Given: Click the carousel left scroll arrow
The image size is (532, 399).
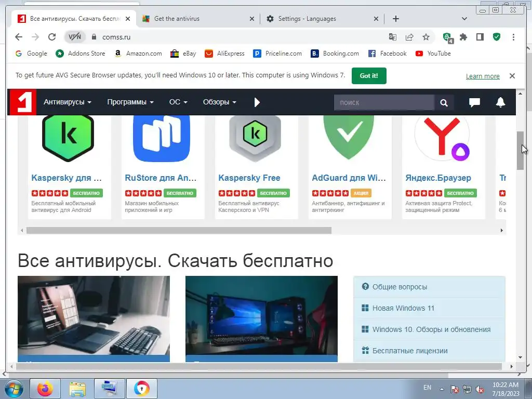Looking at the screenshot, I should pos(22,230).
